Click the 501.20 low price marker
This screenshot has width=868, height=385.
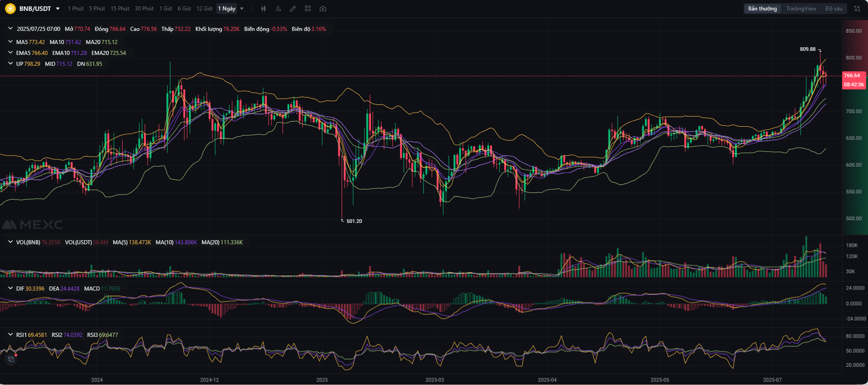[x=354, y=221]
